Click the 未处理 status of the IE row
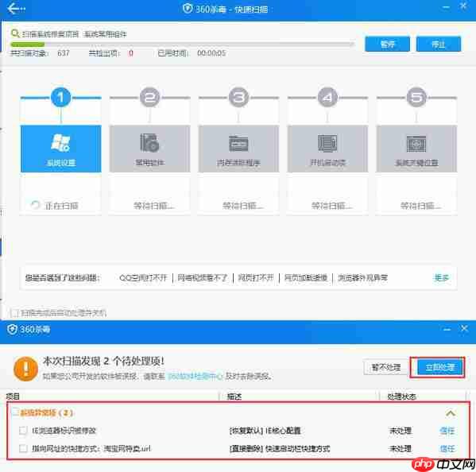 (x=400, y=431)
